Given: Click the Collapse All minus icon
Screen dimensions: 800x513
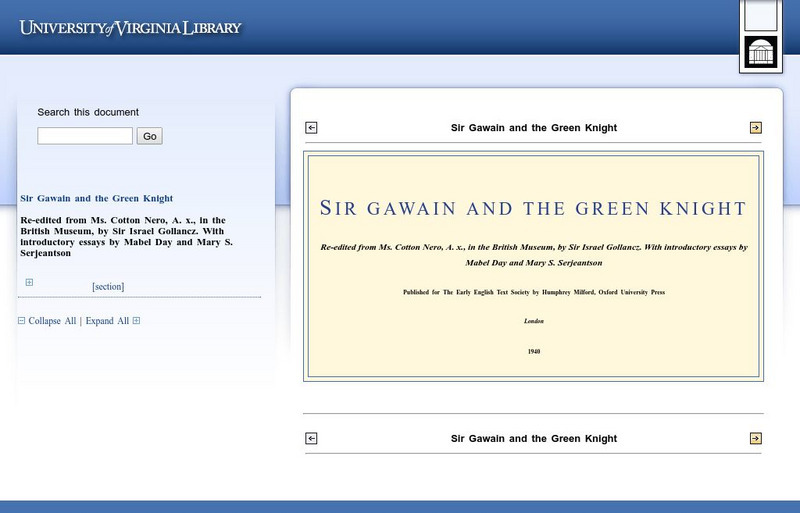Looking at the screenshot, I should (x=21, y=321).
